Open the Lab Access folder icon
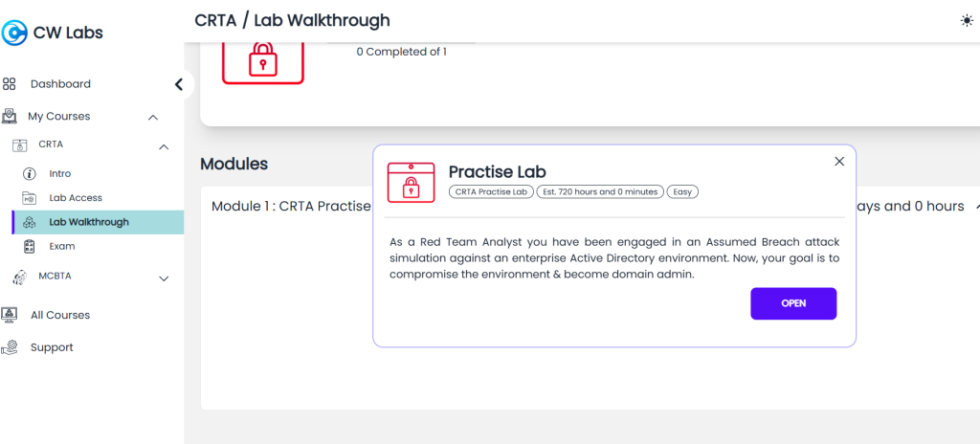 pos(29,198)
